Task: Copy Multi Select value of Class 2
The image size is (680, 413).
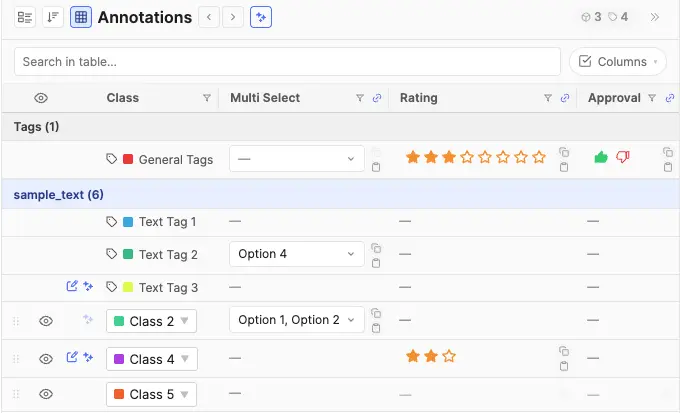Action: pyautogui.click(x=376, y=313)
